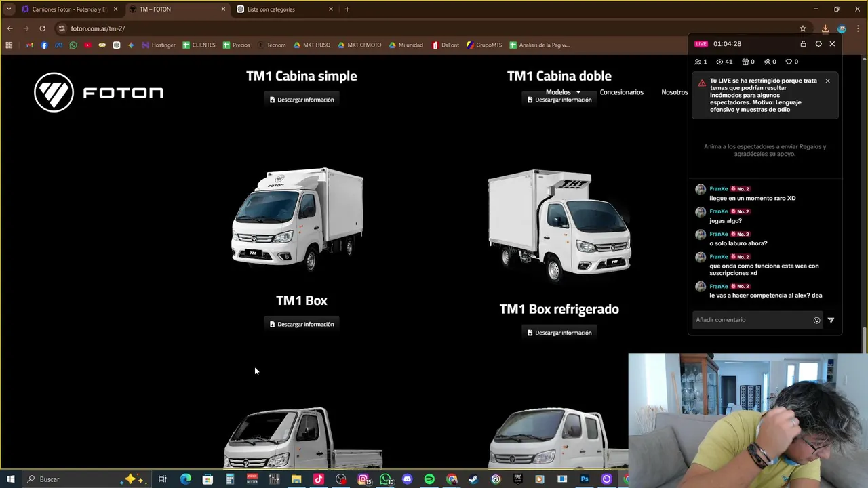Image resolution: width=868 pixels, height=488 pixels.
Task: Open a new browser tab
Action: tap(347, 9)
